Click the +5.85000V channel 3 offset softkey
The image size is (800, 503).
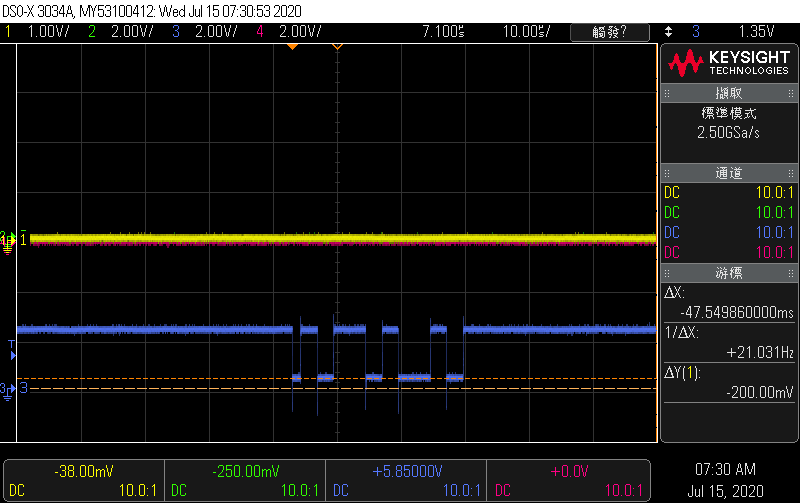(406, 481)
